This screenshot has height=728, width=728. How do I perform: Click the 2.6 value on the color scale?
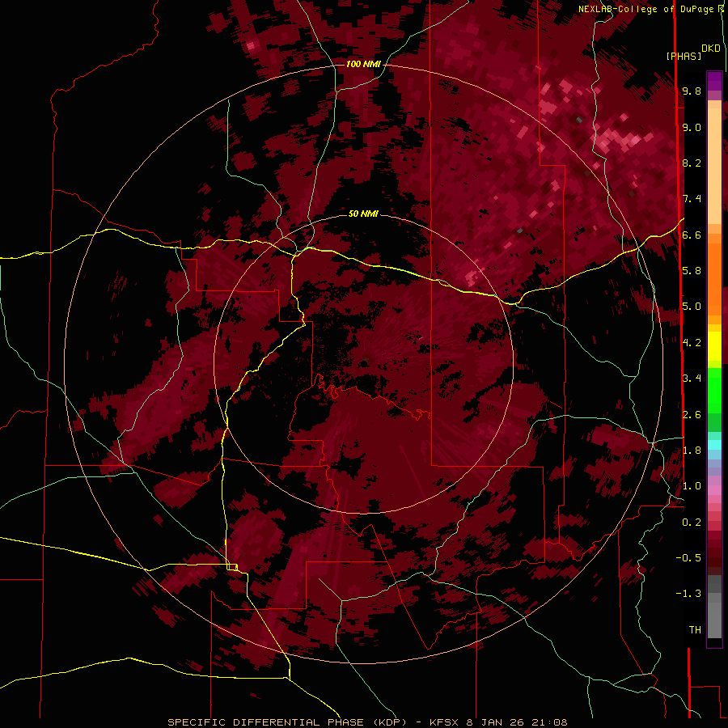[692, 415]
